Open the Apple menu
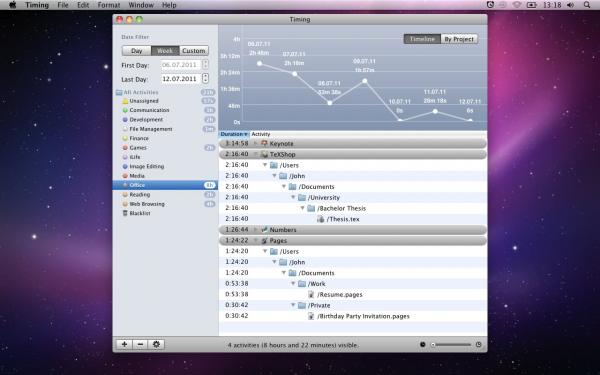This screenshot has width=600, height=375. (x=12, y=5)
